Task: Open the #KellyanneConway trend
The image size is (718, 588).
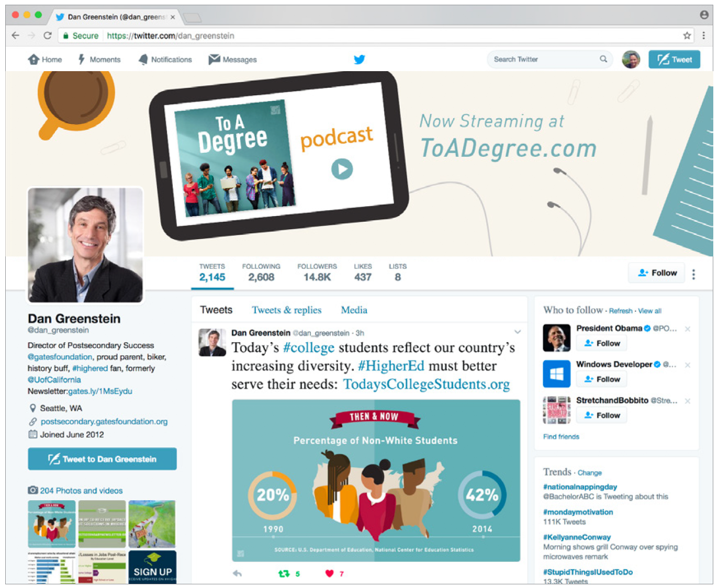Action: click(577, 537)
